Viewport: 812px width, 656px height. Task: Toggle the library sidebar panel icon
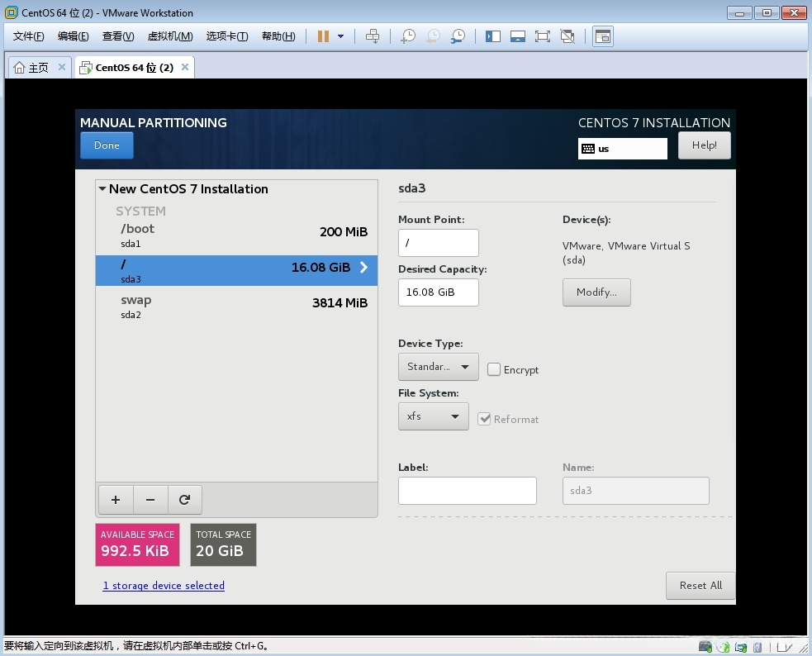(493, 36)
